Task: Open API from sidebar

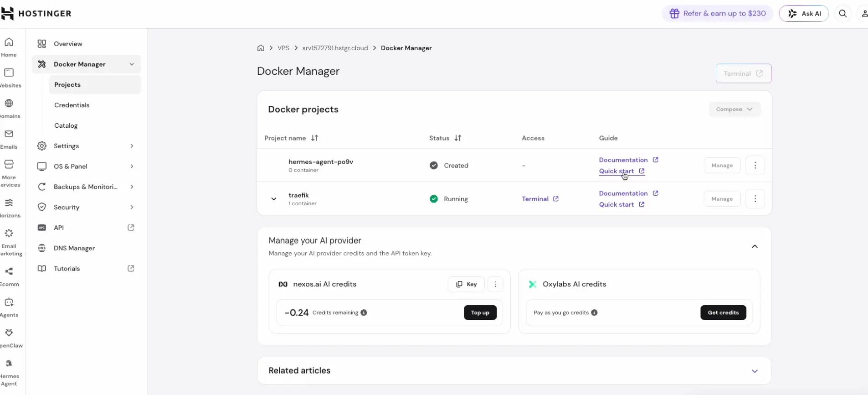Action: coord(87,228)
